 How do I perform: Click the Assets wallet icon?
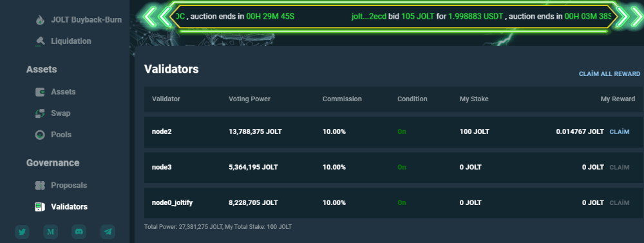40,92
